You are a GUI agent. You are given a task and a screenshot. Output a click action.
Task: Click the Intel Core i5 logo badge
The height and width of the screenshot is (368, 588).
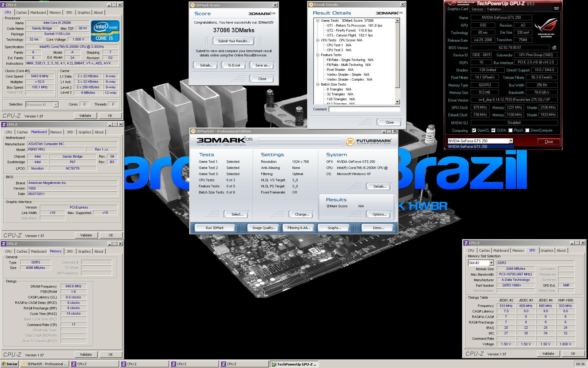tap(105, 31)
